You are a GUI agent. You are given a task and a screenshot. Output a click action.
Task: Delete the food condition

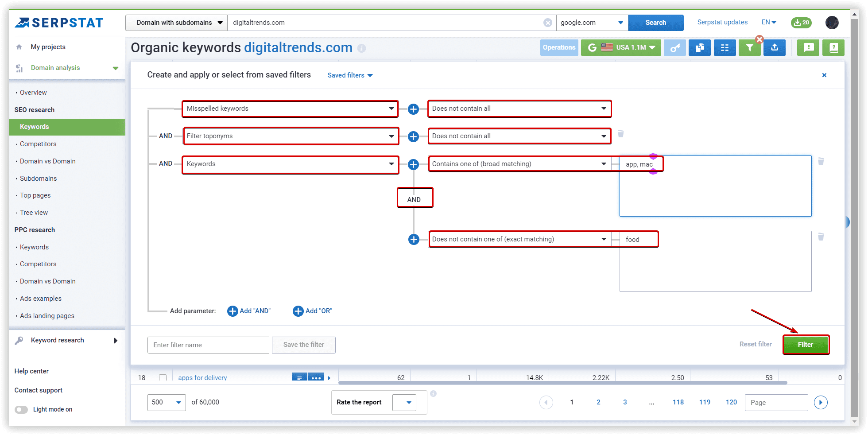pyautogui.click(x=821, y=237)
